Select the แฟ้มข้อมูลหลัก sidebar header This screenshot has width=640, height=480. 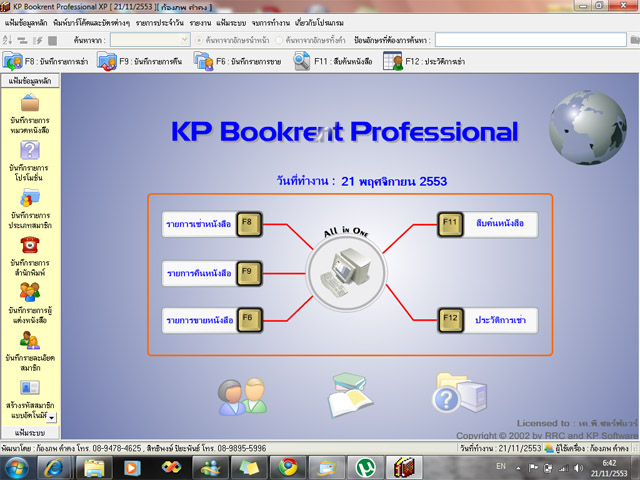(30, 81)
